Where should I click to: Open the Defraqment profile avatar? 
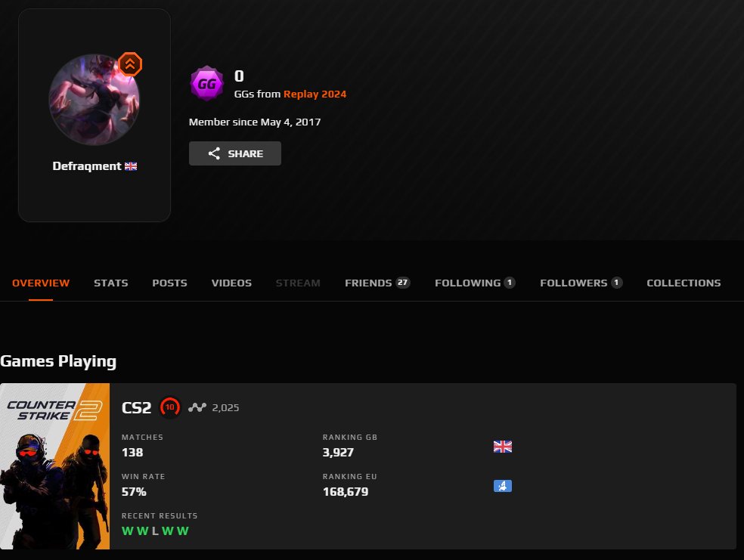pyautogui.click(x=95, y=100)
